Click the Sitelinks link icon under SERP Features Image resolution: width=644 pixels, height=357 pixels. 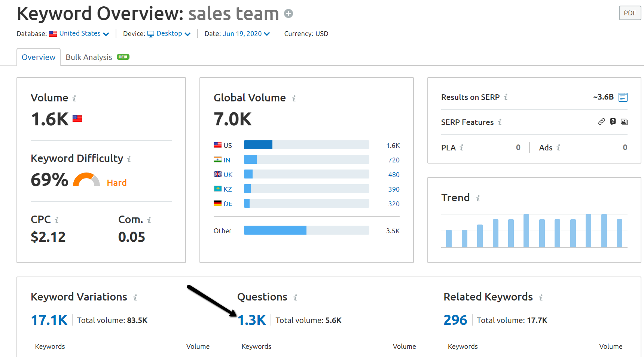pyautogui.click(x=602, y=121)
